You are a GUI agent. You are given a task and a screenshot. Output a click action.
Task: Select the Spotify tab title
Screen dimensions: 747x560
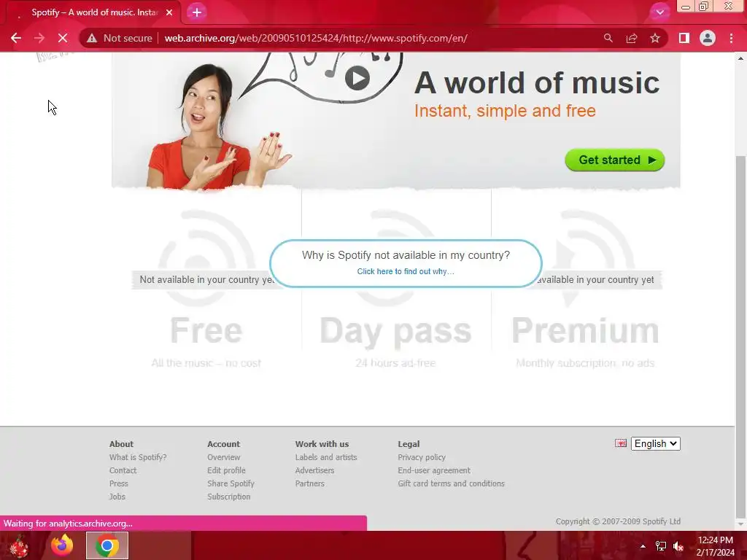coord(94,12)
